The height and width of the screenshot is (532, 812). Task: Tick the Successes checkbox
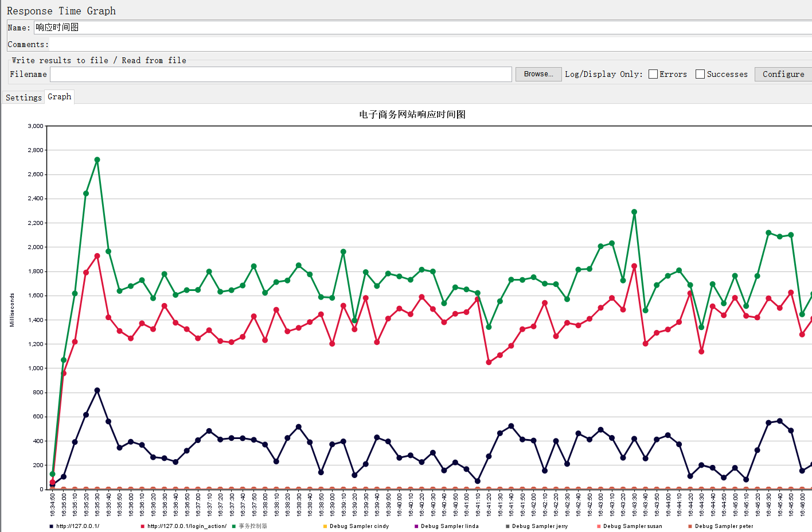click(x=700, y=74)
